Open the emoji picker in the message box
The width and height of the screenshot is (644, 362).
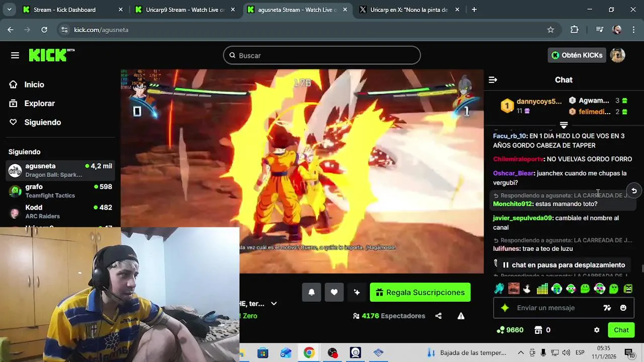pyautogui.click(x=623, y=308)
